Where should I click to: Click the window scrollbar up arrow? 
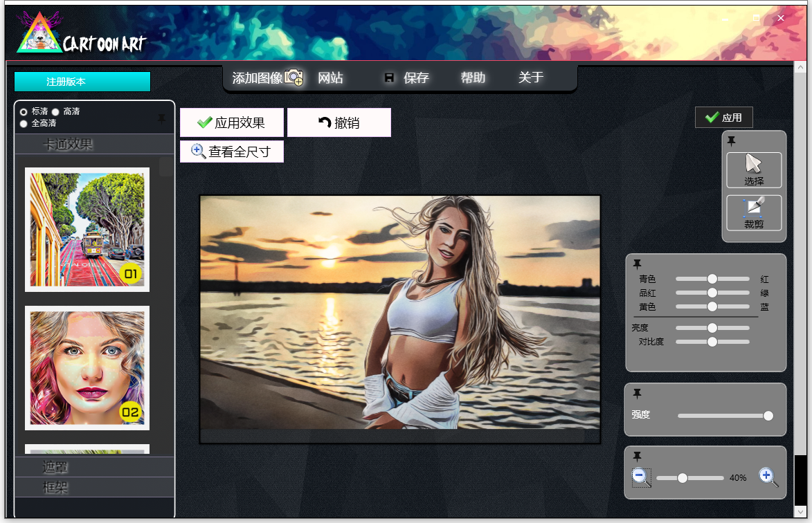(801, 67)
